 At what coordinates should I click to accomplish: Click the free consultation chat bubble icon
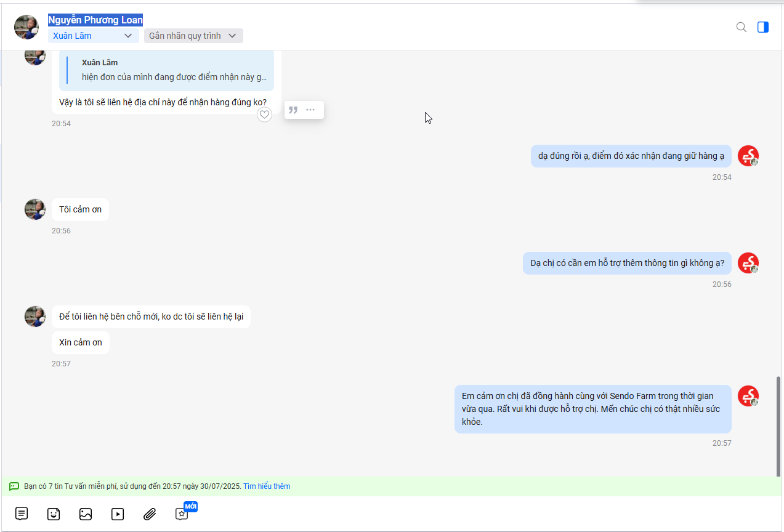14,486
